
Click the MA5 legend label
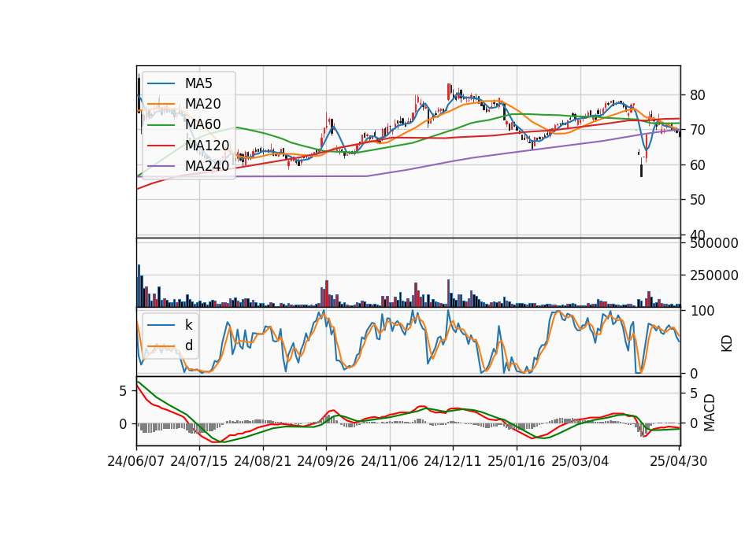tap(198, 83)
